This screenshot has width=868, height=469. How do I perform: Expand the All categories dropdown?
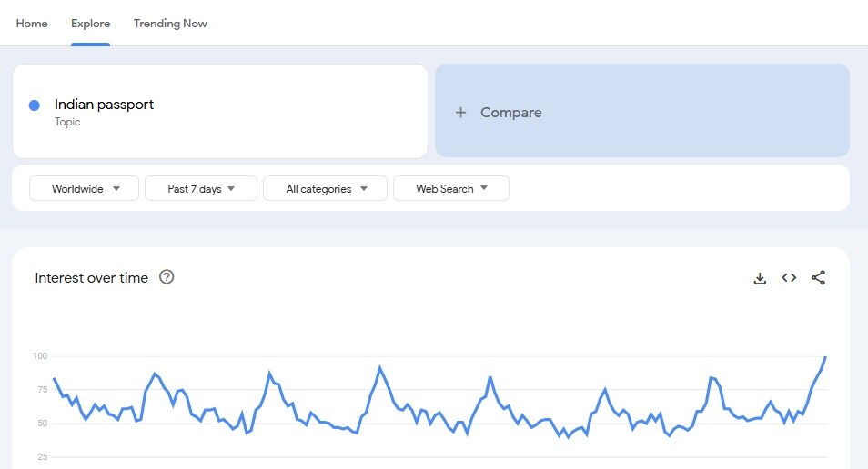coord(325,189)
